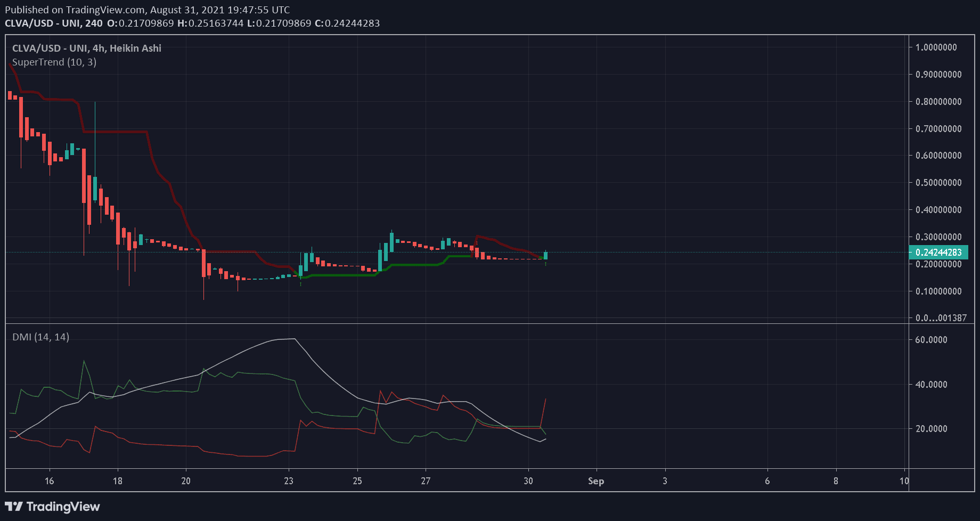This screenshot has width=980, height=521.
Task: Select the 16 date on time axis
Action: (x=50, y=481)
